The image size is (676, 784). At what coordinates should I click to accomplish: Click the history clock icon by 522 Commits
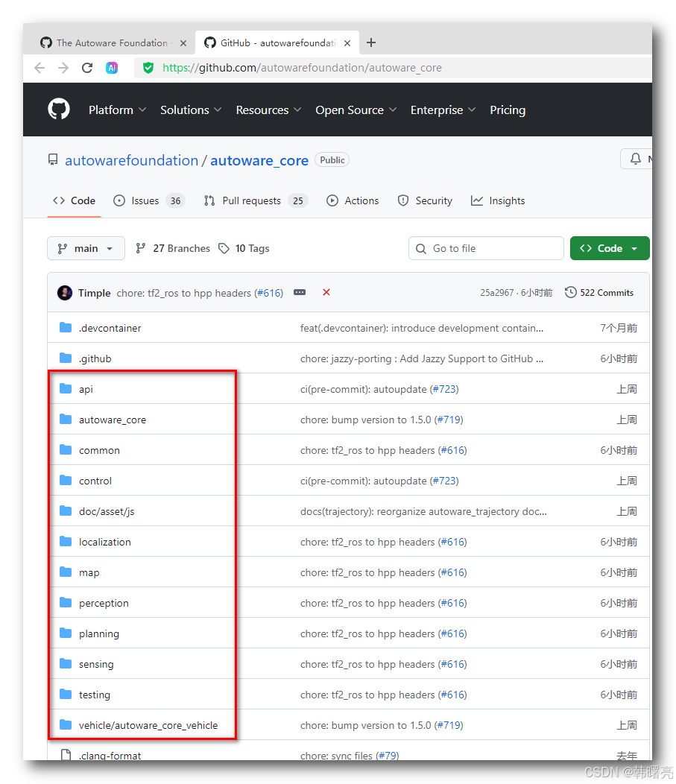point(570,292)
